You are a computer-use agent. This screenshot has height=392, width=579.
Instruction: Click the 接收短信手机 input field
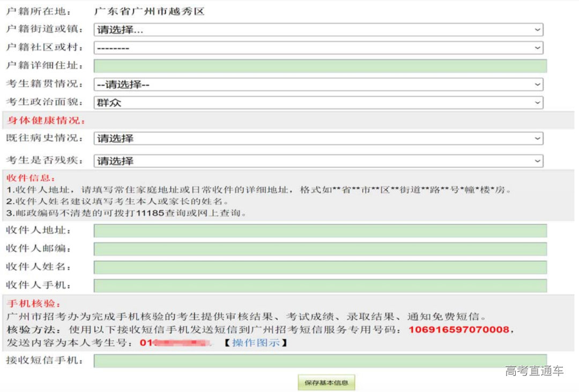pyautogui.click(x=320, y=361)
